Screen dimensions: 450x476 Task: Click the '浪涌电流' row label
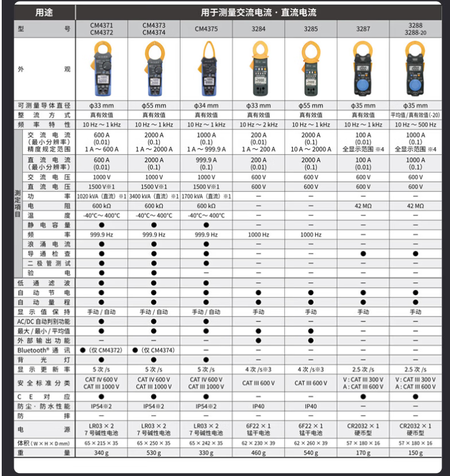(49, 244)
